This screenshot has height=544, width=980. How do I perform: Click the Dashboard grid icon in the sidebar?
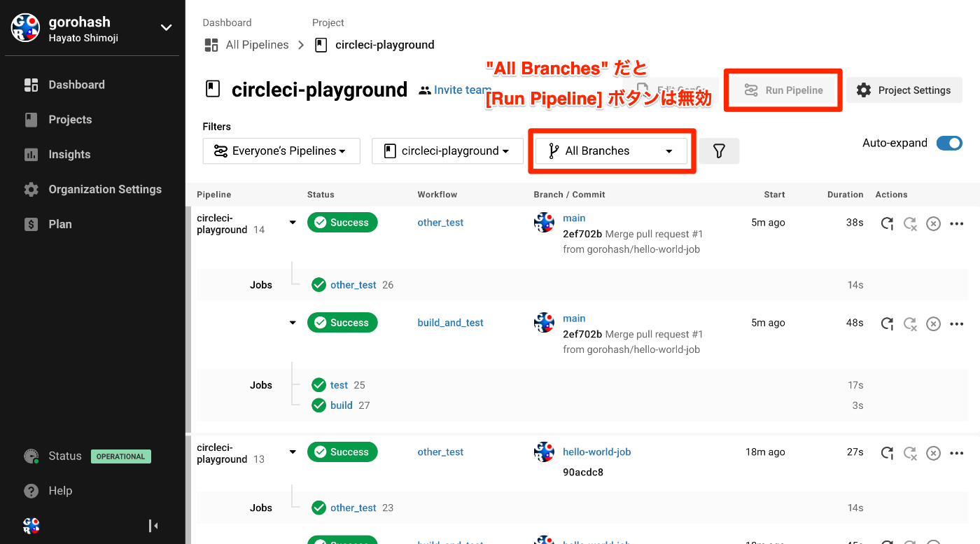[31, 85]
